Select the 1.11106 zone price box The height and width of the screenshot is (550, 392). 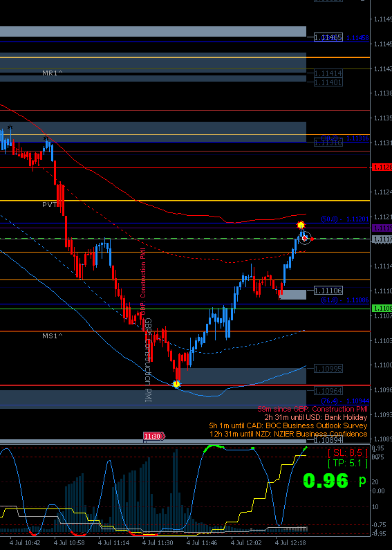[328, 291]
